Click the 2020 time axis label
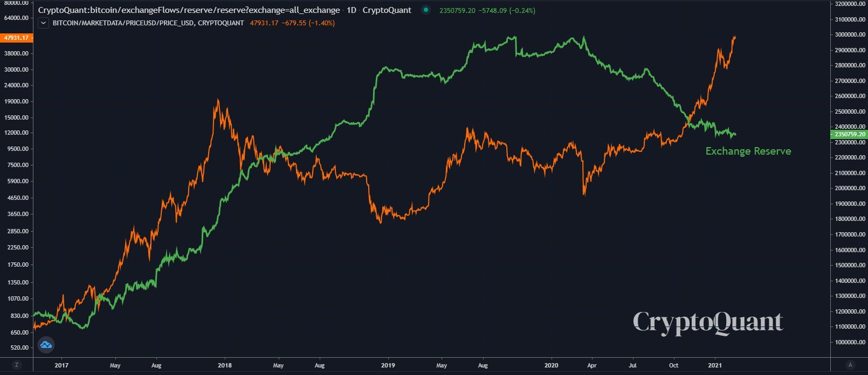The height and width of the screenshot is (375, 868). point(552,365)
